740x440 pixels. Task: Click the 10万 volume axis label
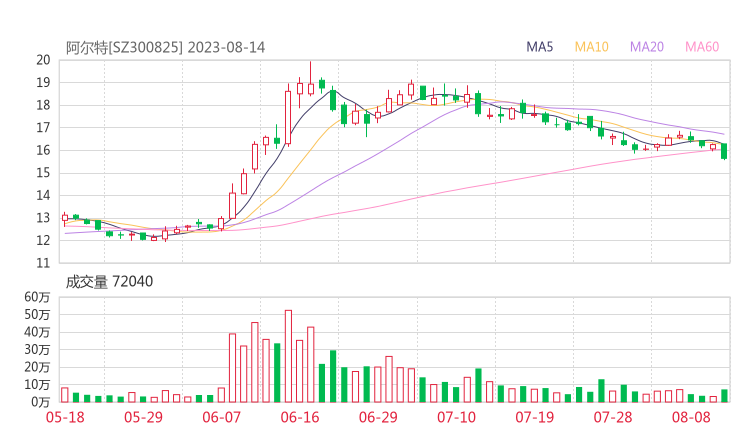(x=37, y=385)
